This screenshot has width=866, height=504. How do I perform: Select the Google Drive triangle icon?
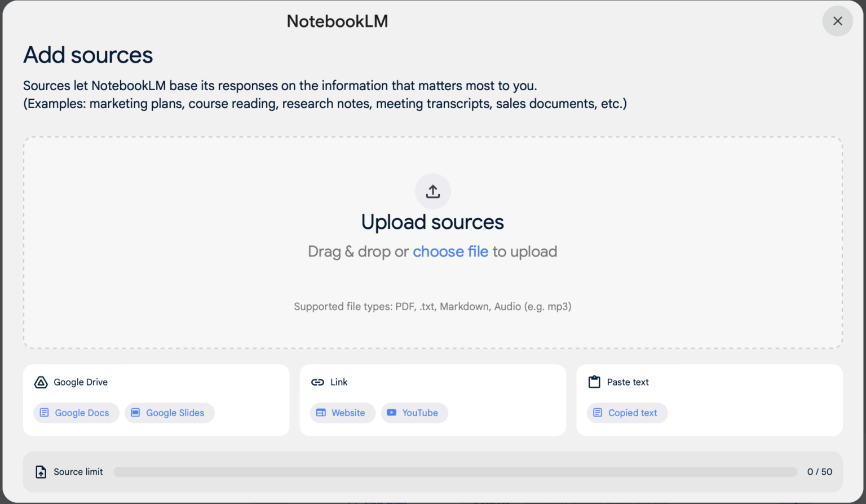41,382
